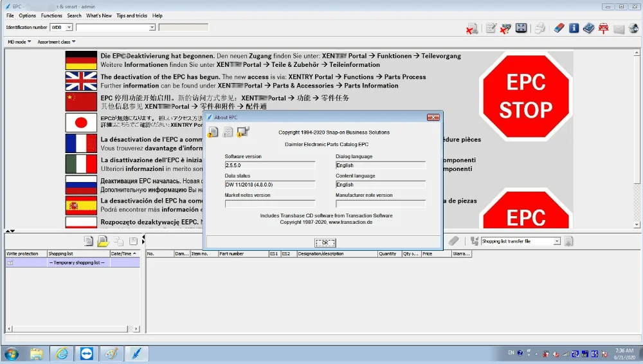The width and height of the screenshot is (643, 364).
Task: Click the document with question mark icon in About EPC
Action: [x=213, y=132]
